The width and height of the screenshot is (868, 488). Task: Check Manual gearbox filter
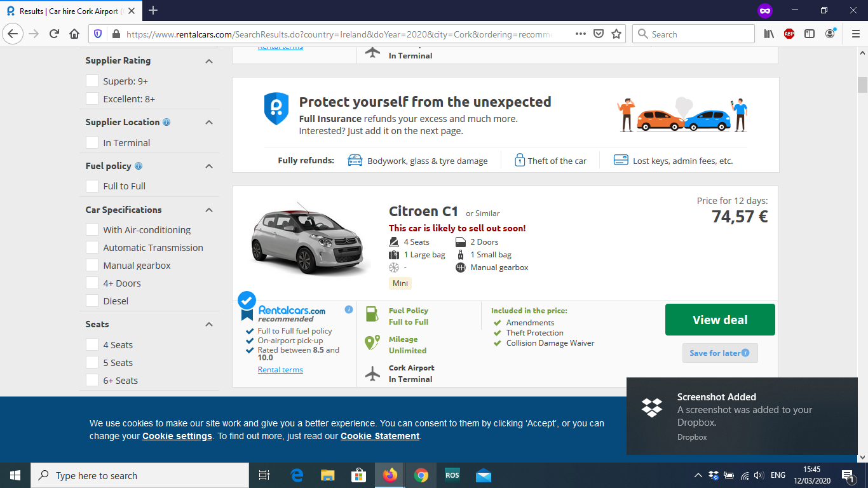(x=92, y=265)
